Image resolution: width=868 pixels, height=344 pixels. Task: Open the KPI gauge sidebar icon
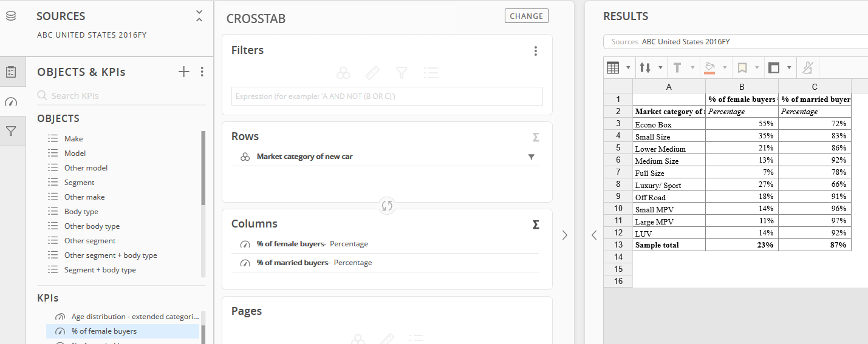(x=11, y=101)
